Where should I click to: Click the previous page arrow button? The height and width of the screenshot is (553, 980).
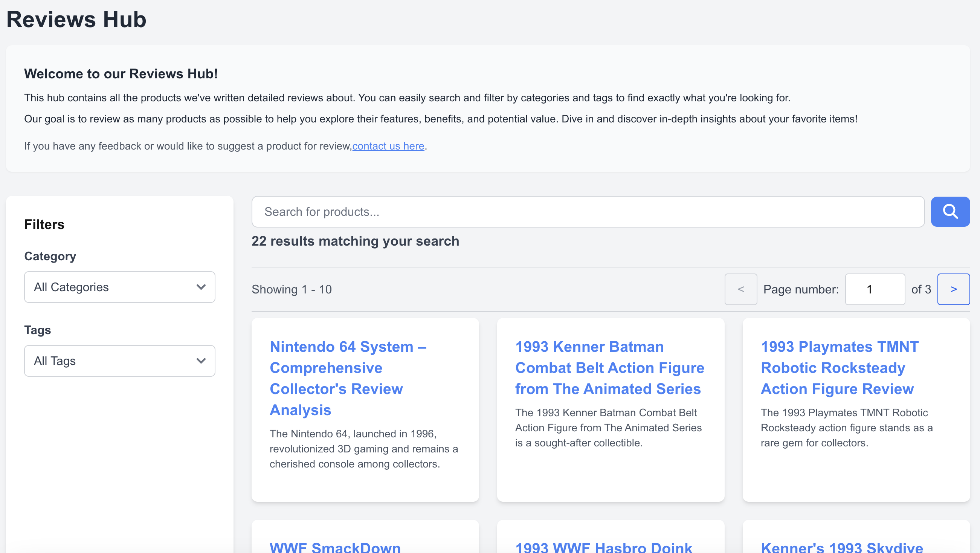coord(741,289)
